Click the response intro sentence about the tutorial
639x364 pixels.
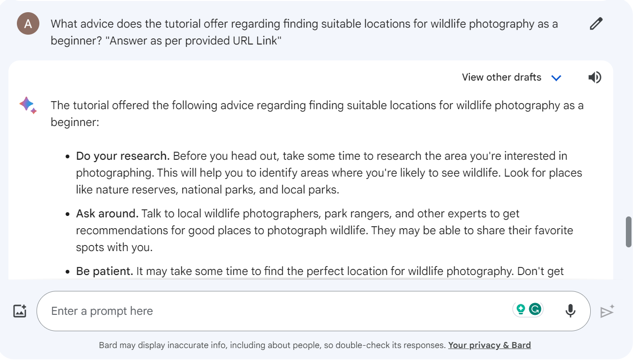coord(317,114)
